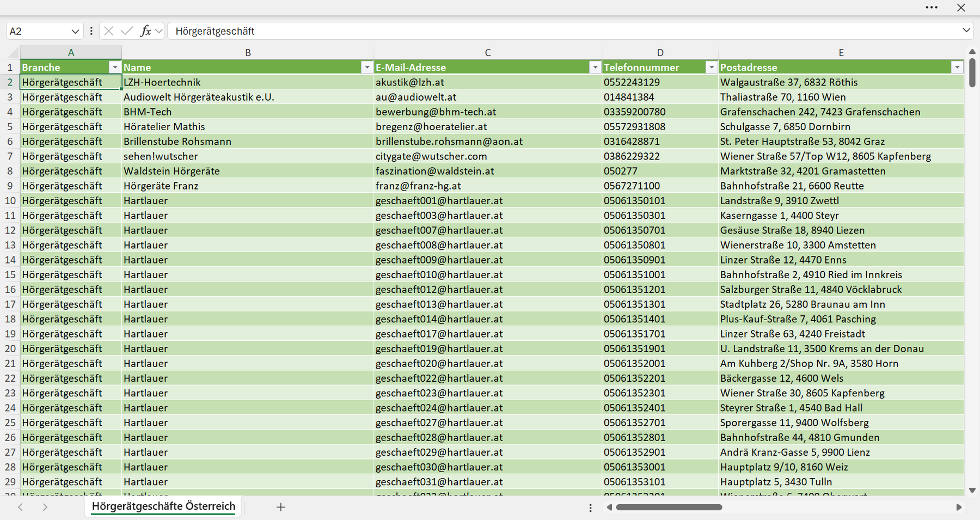Select column B header
Screen dimensions: 980x520
248,53
